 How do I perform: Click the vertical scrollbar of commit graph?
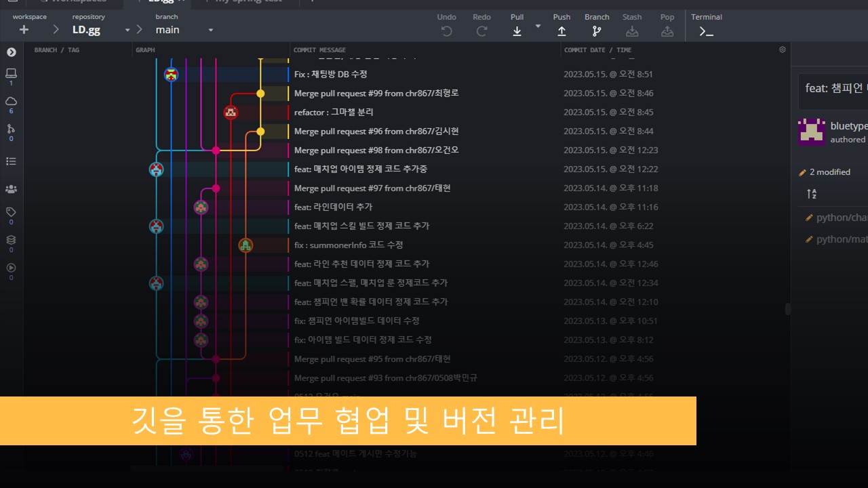coord(787,308)
